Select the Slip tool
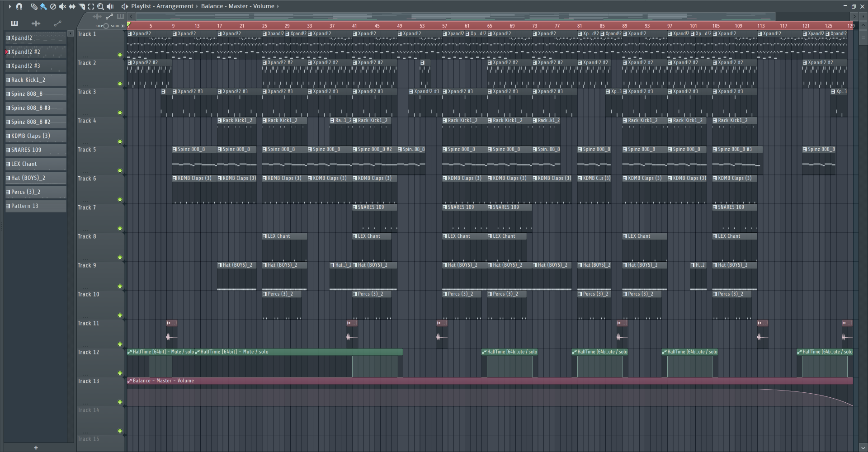Screen dimensions: 868x452 coord(72,6)
